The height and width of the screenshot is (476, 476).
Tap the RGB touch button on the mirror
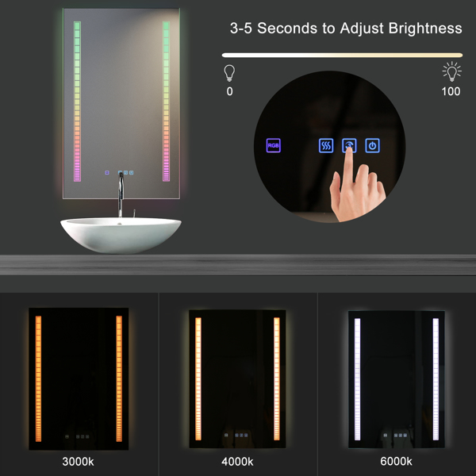(x=273, y=145)
